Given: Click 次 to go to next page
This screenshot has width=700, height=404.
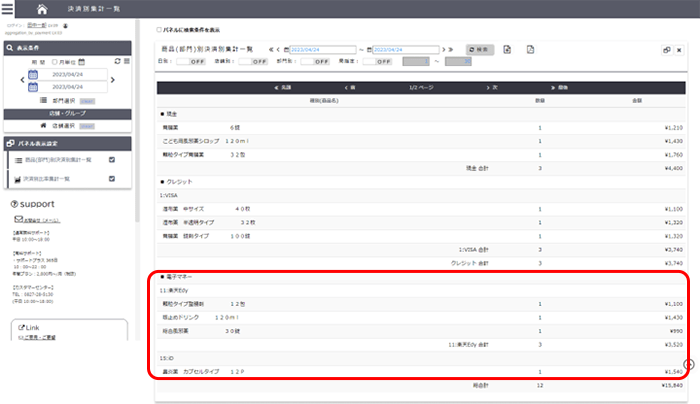Looking at the screenshot, I should point(491,88).
